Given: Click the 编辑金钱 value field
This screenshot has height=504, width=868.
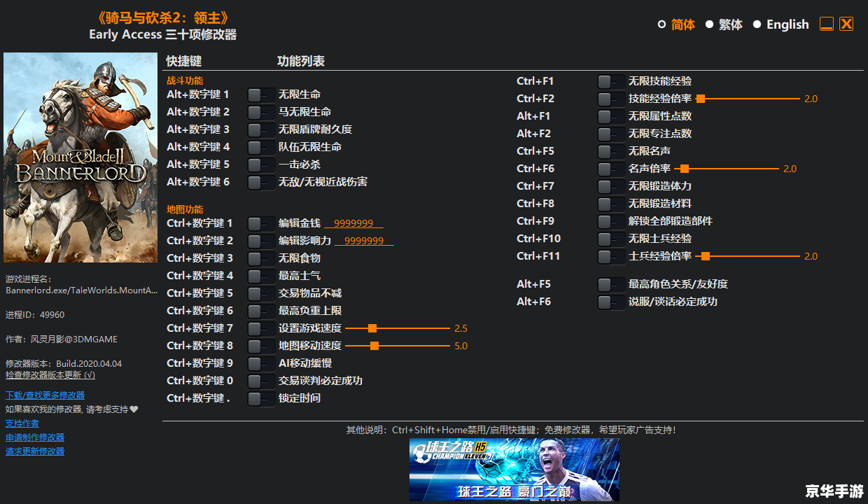Looking at the screenshot, I should click(353, 223).
